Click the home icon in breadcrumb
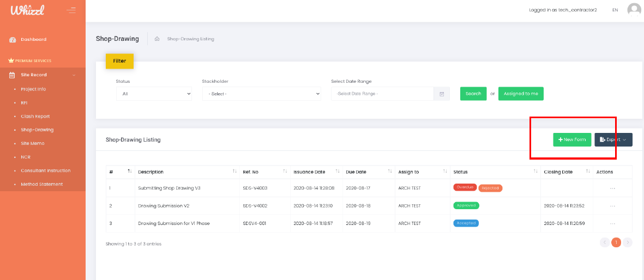This screenshot has width=644, height=280. tap(157, 39)
